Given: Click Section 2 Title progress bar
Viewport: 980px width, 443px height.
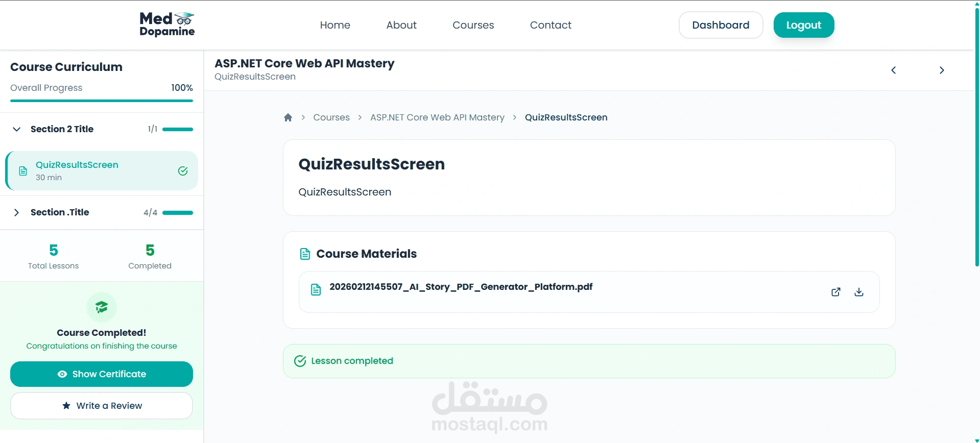Looking at the screenshot, I should click(178, 130).
